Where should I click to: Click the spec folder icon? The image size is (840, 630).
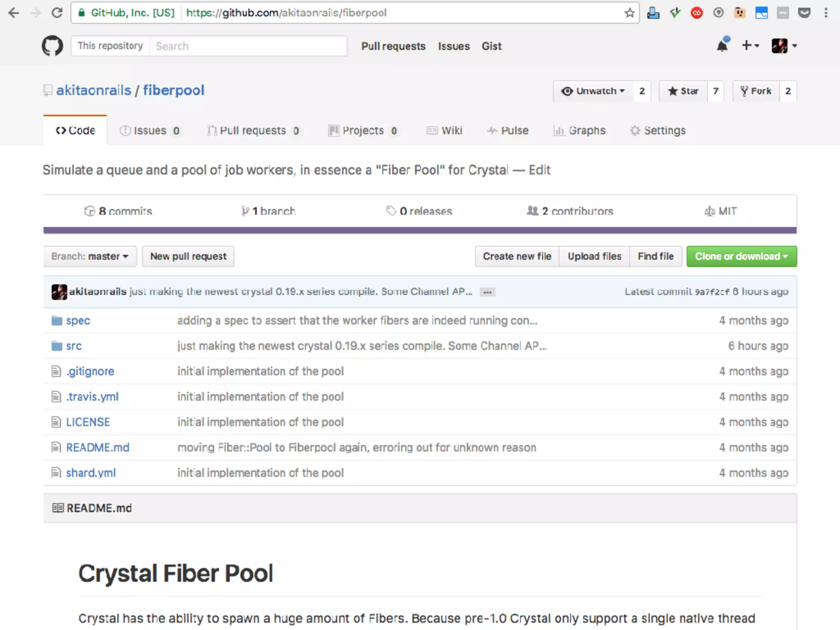(x=57, y=320)
